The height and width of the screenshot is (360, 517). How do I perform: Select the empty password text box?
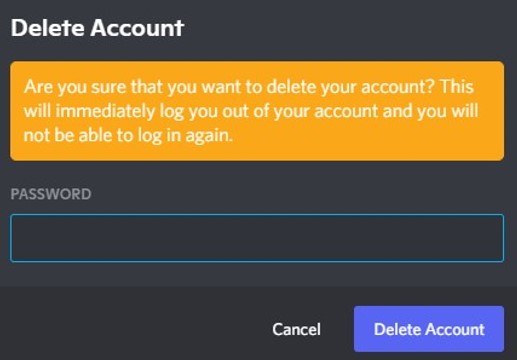257,238
